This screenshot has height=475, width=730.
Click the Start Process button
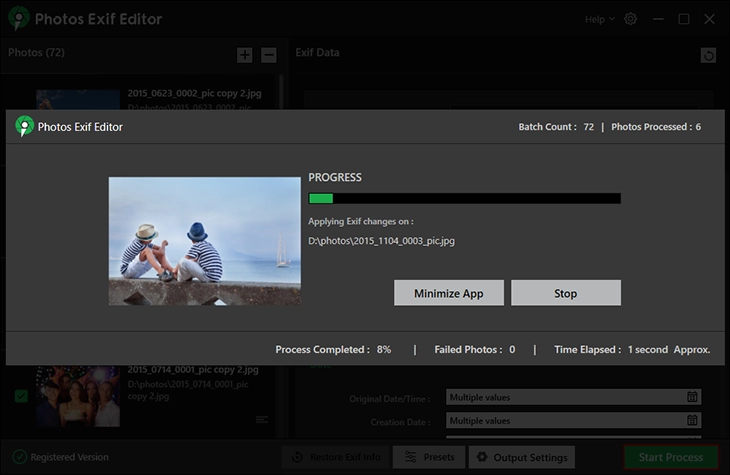click(670, 457)
